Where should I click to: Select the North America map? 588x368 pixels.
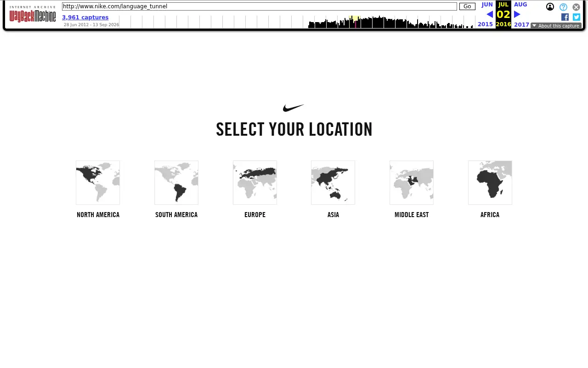98,183
